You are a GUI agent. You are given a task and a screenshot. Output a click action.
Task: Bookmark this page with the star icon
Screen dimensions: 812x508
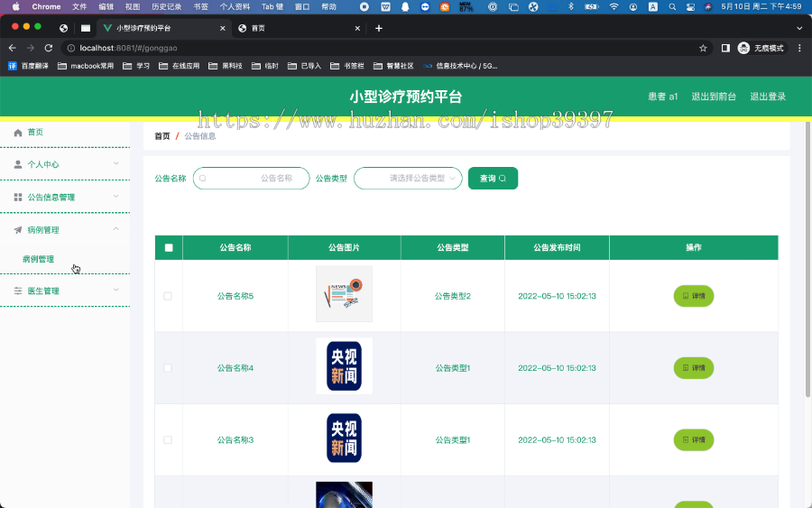pyautogui.click(x=703, y=48)
